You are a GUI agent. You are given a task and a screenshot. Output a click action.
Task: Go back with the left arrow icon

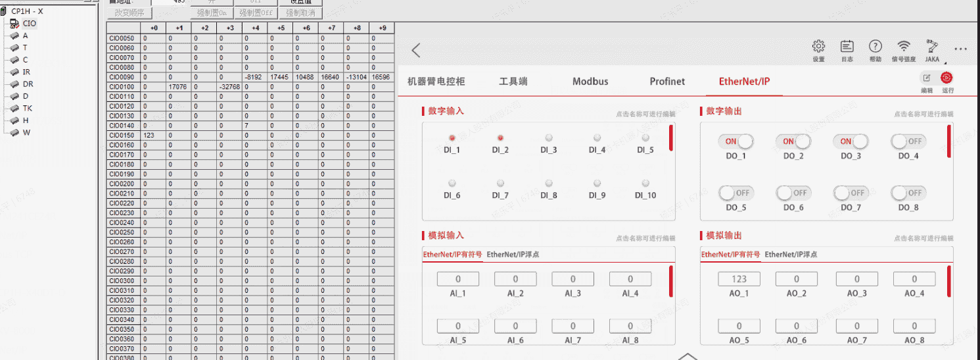tap(415, 51)
